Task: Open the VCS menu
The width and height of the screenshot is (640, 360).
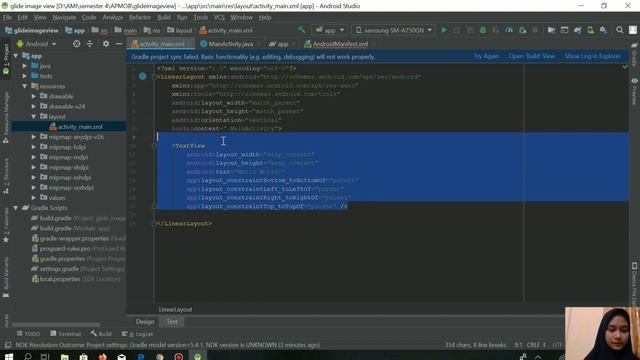Action: click(219, 17)
